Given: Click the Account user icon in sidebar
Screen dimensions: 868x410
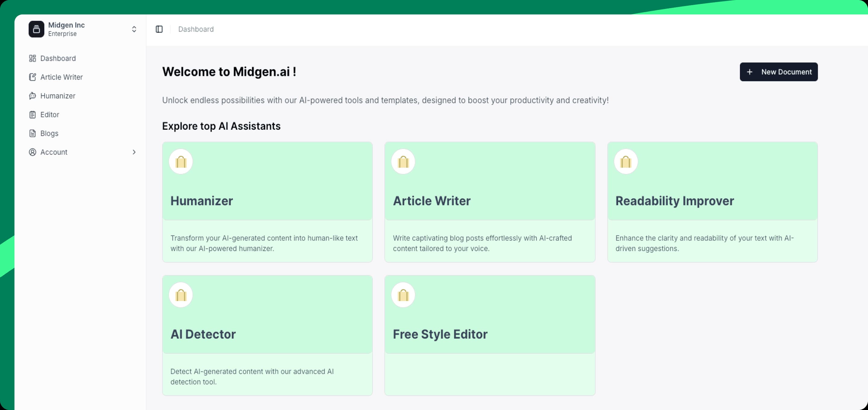Looking at the screenshot, I should point(32,152).
